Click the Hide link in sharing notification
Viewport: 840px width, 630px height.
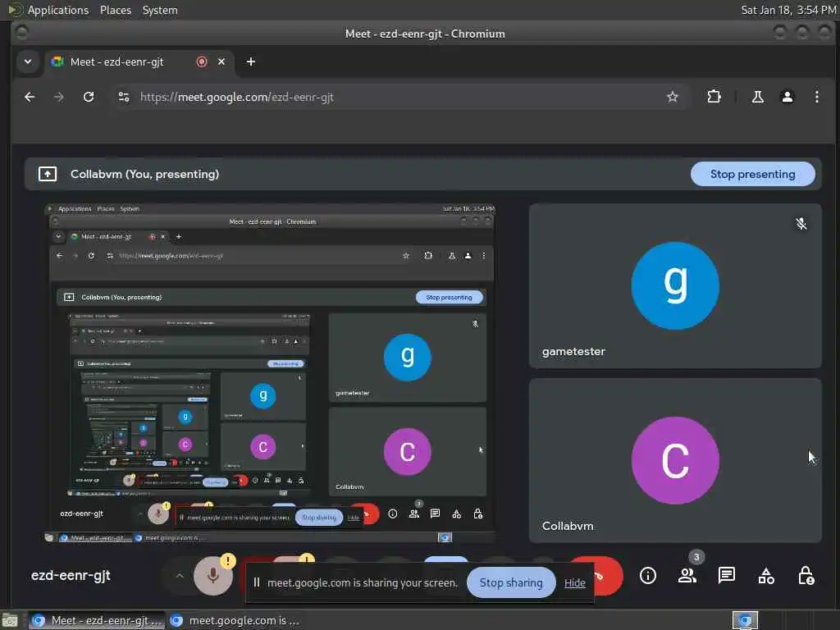click(575, 583)
